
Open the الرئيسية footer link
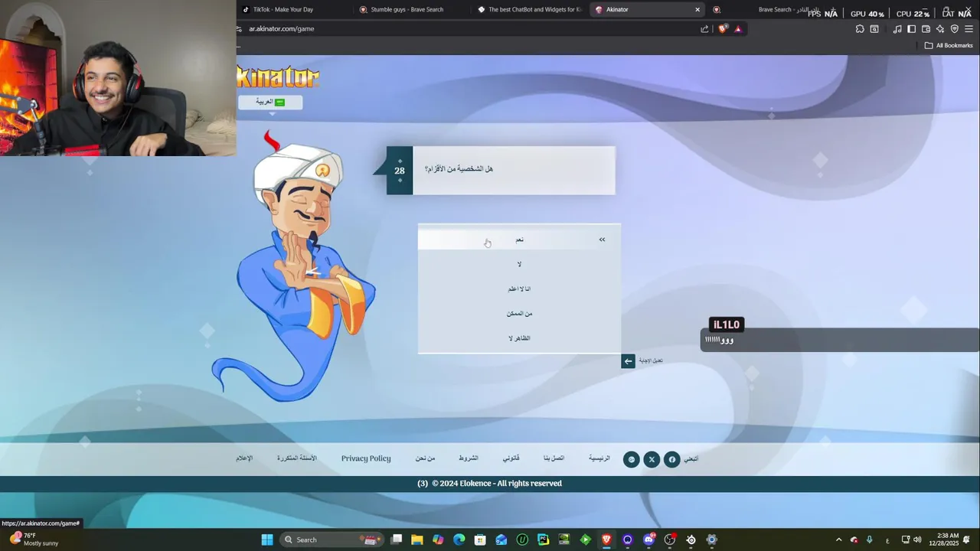tap(599, 458)
